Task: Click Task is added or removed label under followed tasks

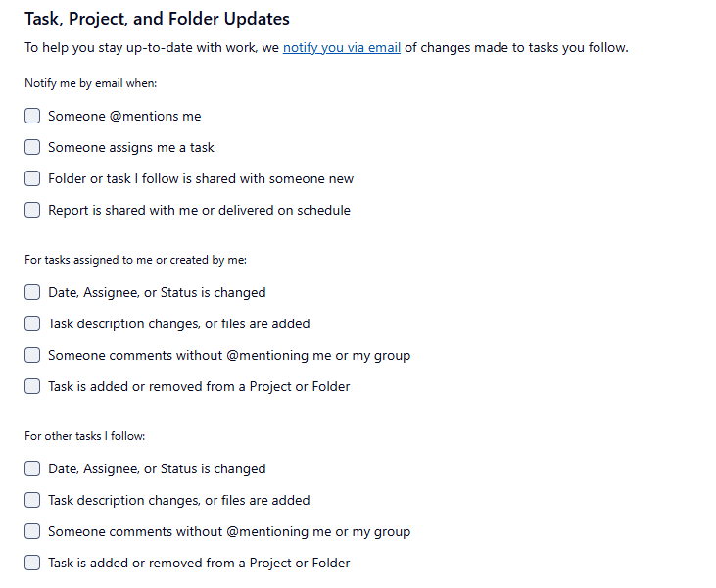Action: (x=199, y=563)
